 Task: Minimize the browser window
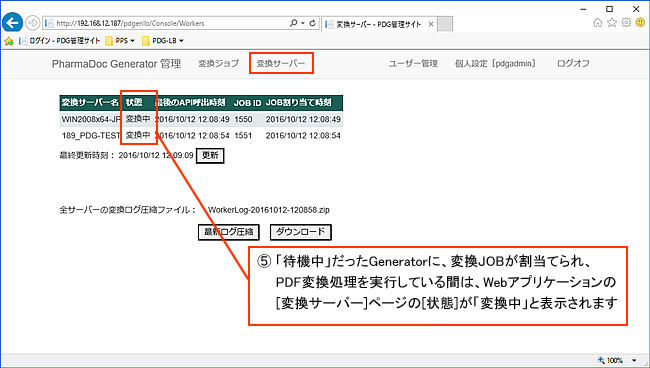583,9
